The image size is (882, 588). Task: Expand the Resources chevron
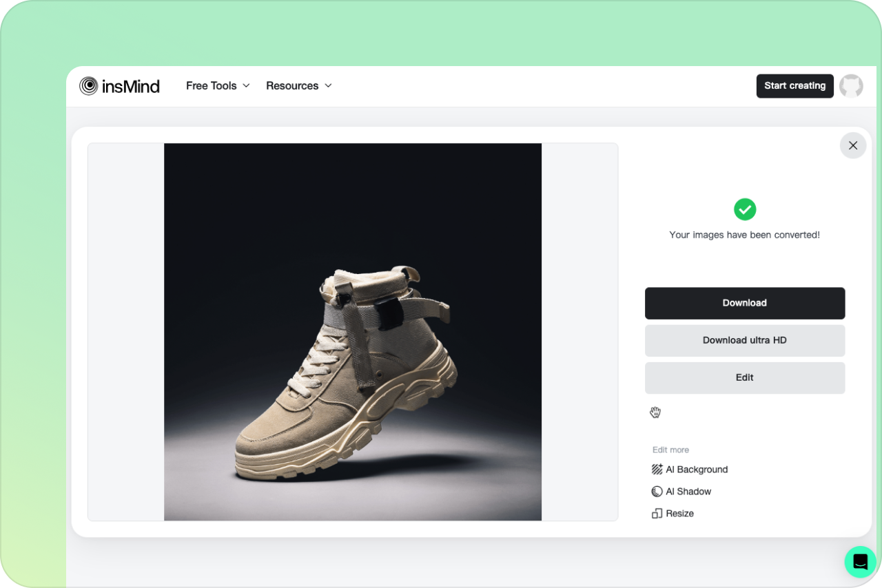click(328, 86)
